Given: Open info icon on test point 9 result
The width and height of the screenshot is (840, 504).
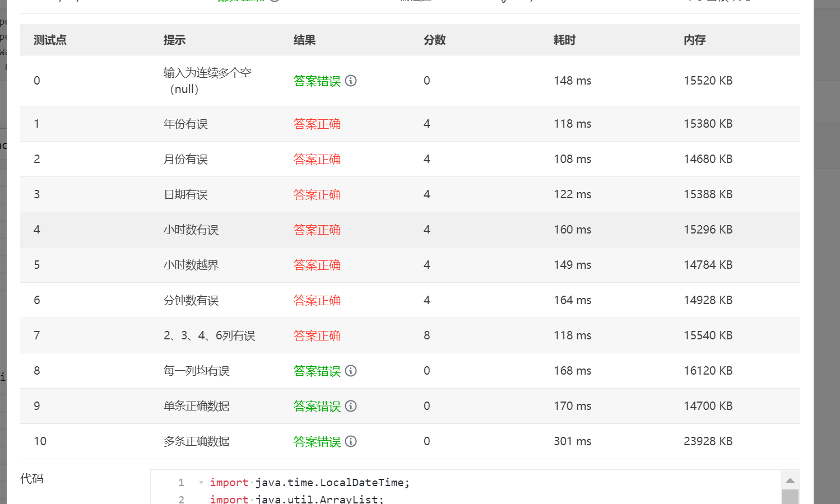Looking at the screenshot, I should pos(351,406).
